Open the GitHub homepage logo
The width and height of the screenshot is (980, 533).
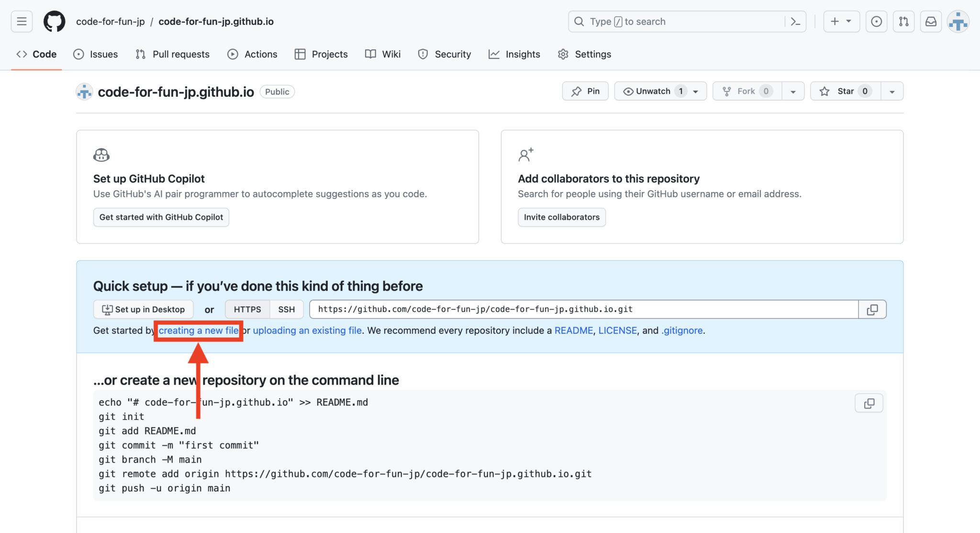54,21
